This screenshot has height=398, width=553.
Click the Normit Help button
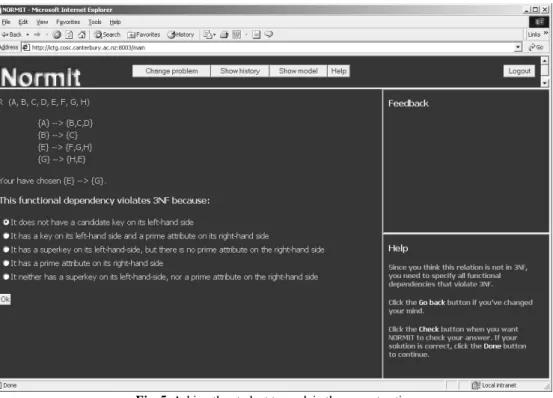[x=339, y=71]
